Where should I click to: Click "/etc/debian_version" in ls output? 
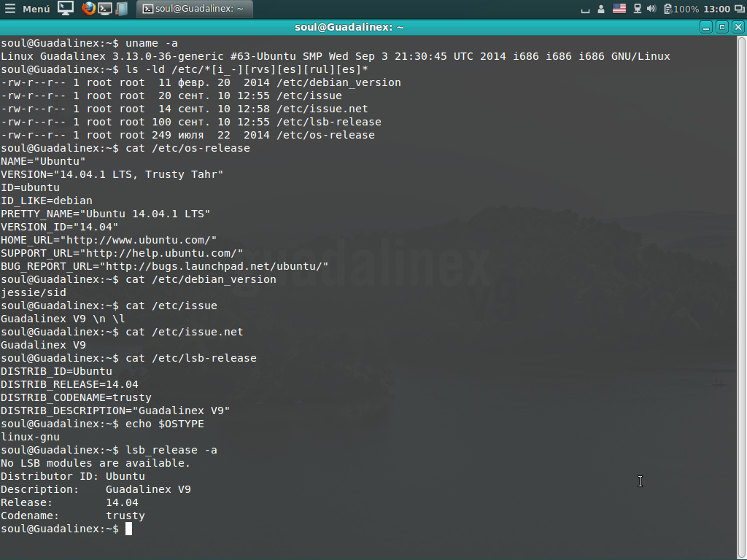pos(338,82)
